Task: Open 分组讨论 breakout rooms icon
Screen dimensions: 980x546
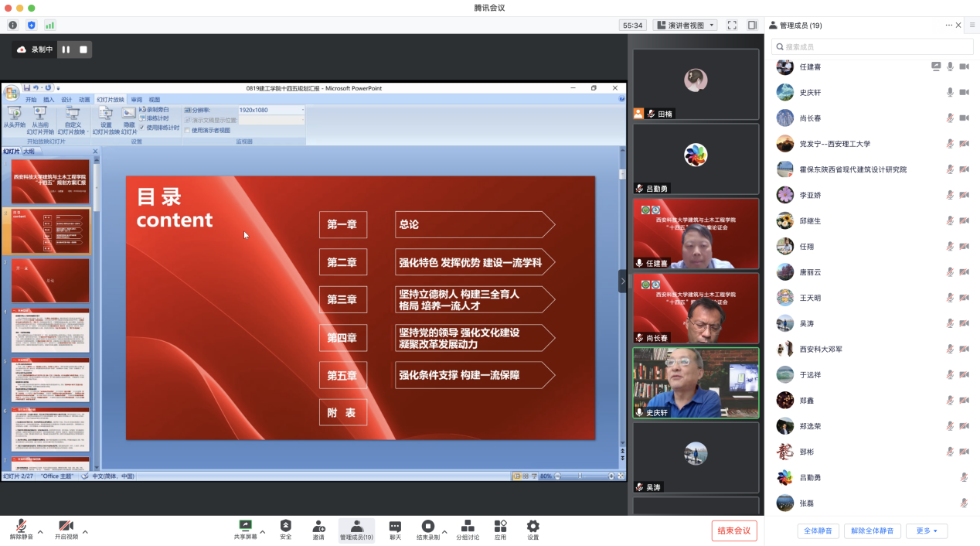Action: [467, 526]
